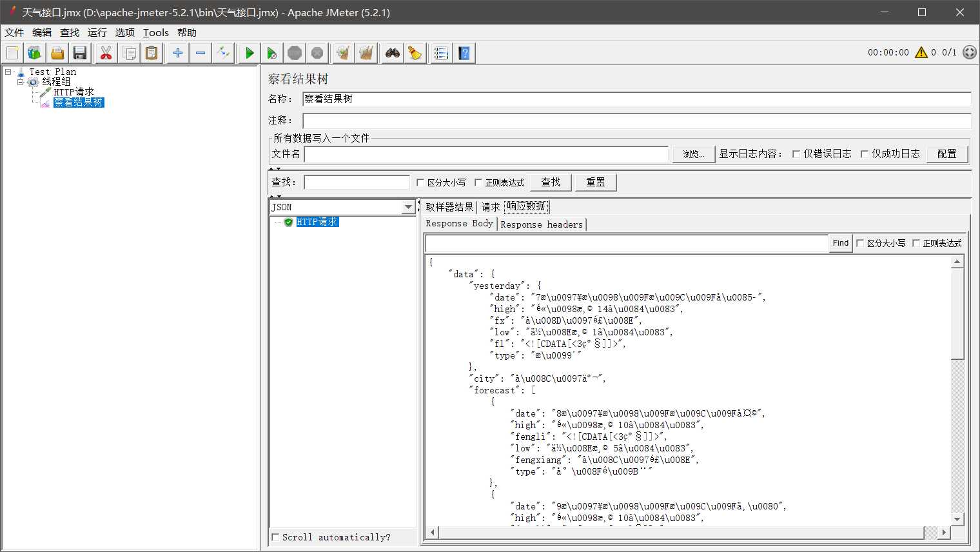Click the 文件名 input field
Screen dimensions: 980x552
486,154
